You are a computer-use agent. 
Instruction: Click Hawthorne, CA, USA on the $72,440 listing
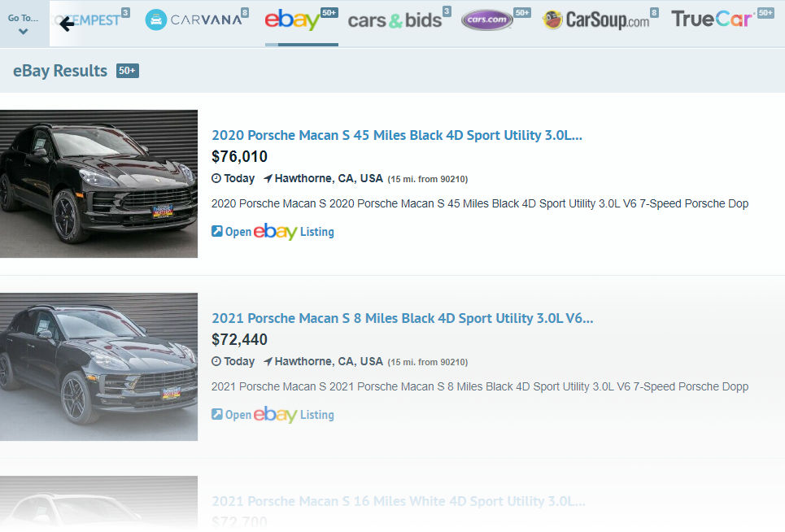click(x=329, y=361)
